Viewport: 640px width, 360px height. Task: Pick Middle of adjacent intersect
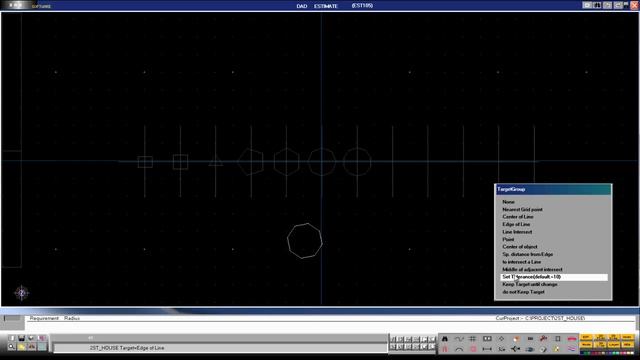click(x=532, y=269)
